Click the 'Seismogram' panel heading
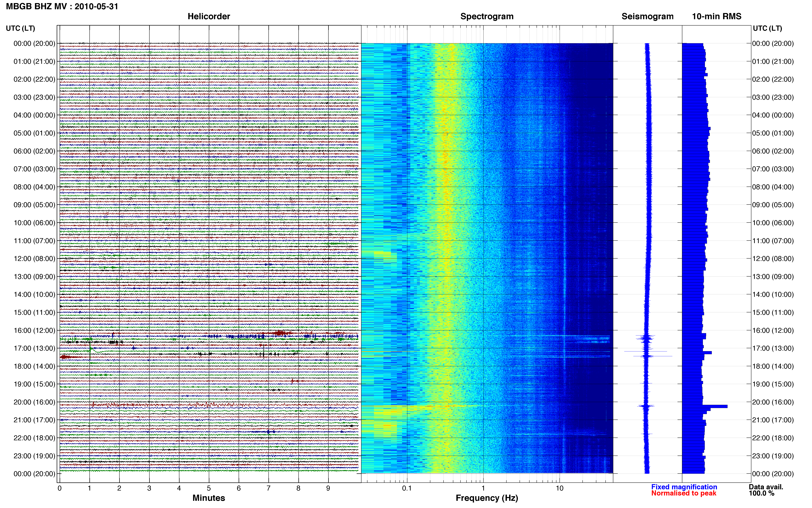 [x=648, y=16]
